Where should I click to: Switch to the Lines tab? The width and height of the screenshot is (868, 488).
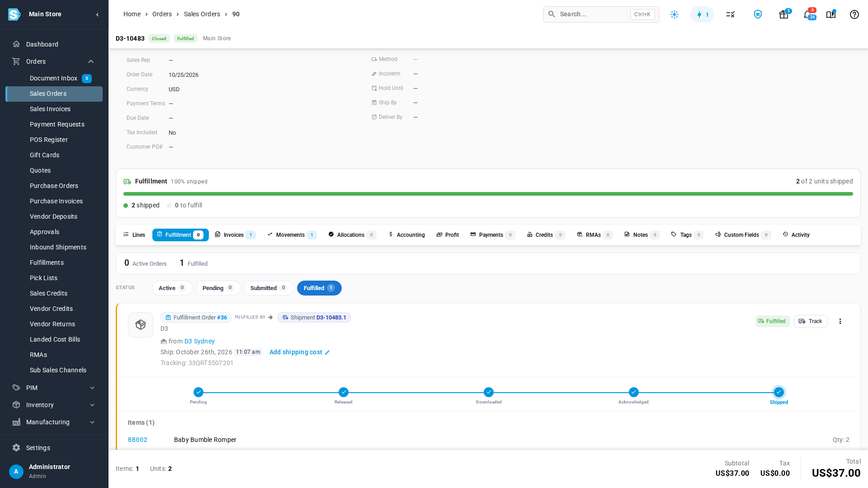pyautogui.click(x=134, y=235)
